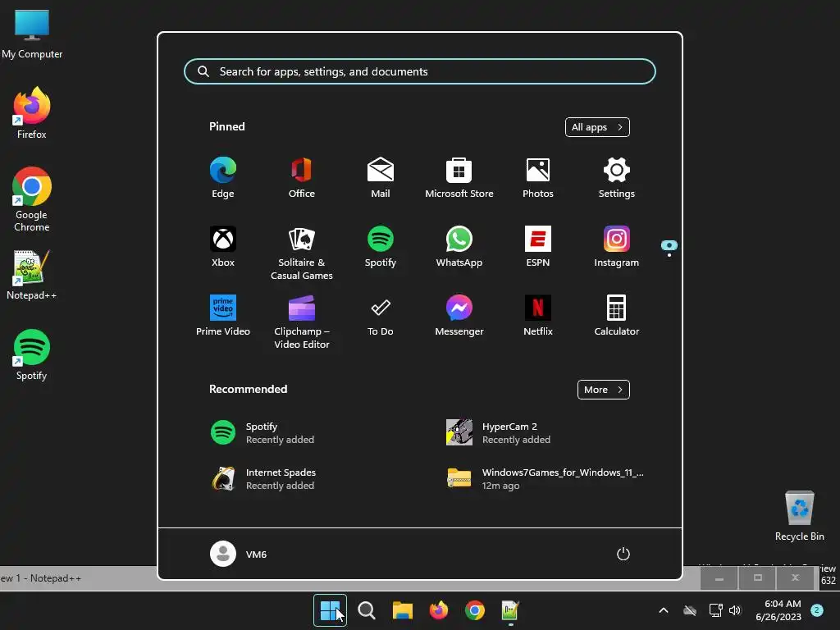The image size is (840, 630).
Task: Open the Edge pinned app
Action: pyautogui.click(x=223, y=178)
